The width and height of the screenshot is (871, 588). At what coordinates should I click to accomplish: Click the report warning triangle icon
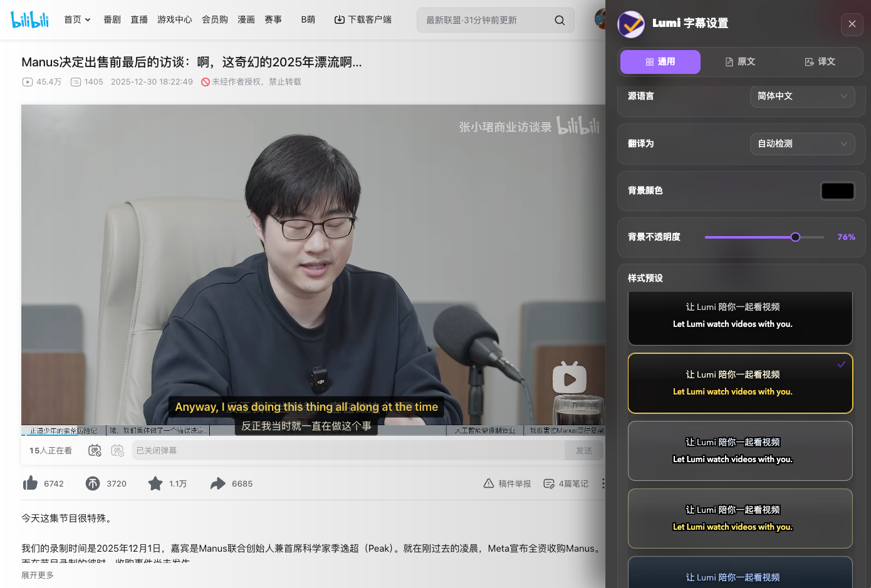(489, 483)
